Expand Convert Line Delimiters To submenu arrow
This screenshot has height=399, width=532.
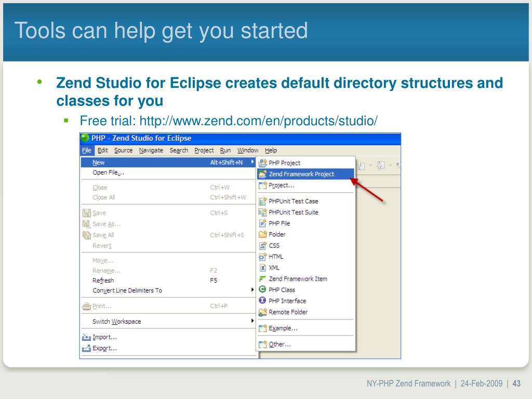tap(252, 289)
